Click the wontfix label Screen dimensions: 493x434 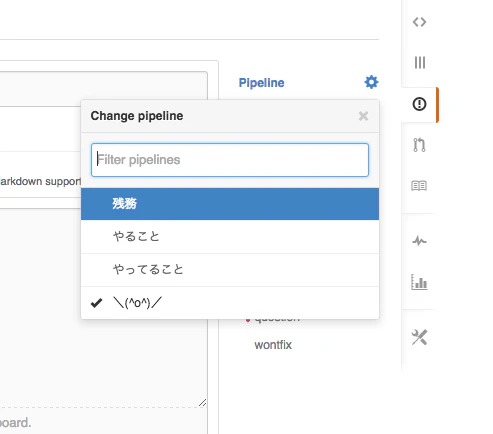pyautogui.click(x=273, y=345)
